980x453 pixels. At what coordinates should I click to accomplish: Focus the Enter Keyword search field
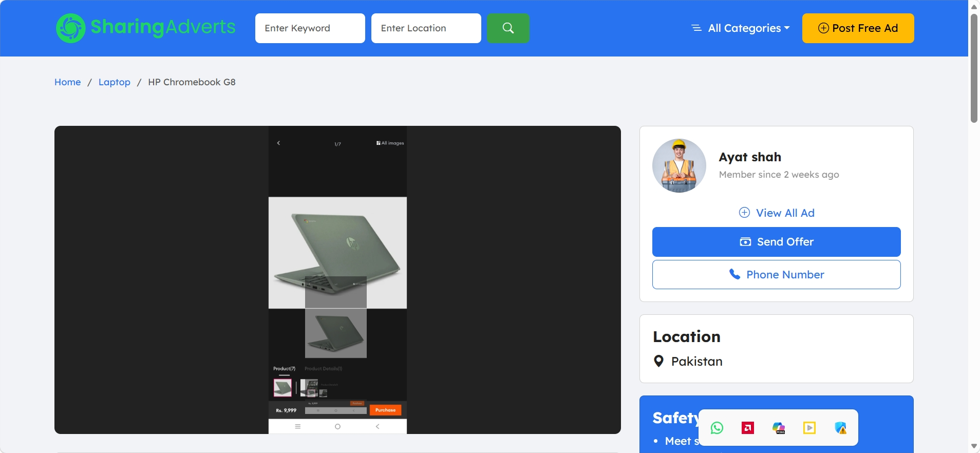coord(310,28)
